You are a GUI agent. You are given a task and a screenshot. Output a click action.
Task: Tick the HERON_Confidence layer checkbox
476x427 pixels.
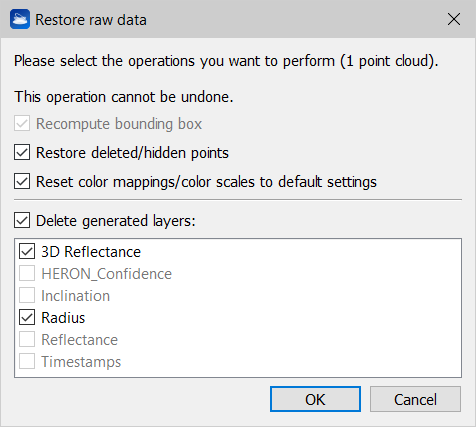[27, 274]
